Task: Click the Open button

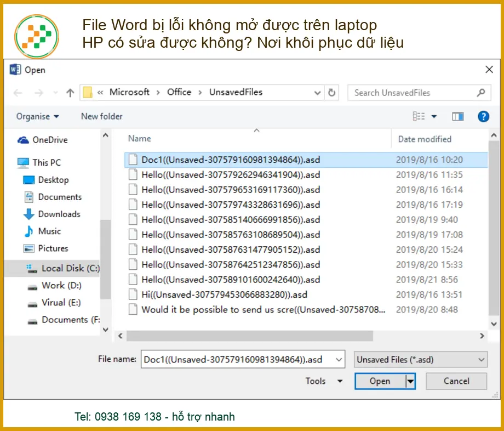Action: [x=380, y=381]
